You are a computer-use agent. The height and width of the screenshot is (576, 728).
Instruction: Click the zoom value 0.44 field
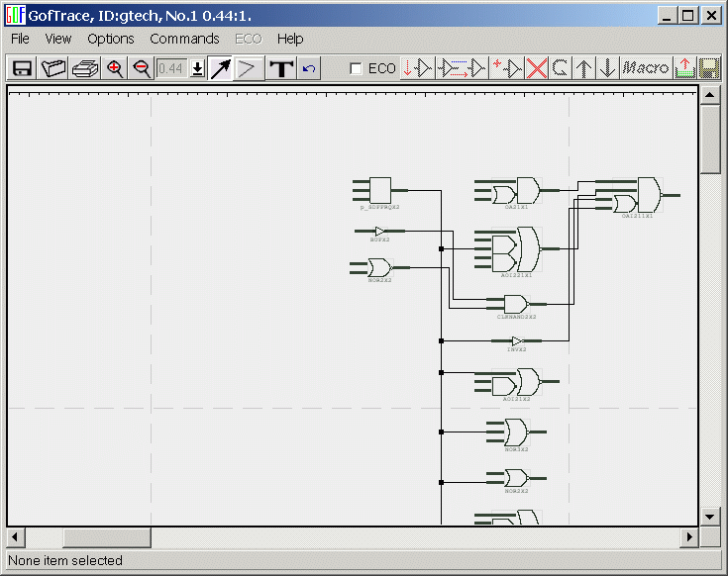(x=171, y=68)
